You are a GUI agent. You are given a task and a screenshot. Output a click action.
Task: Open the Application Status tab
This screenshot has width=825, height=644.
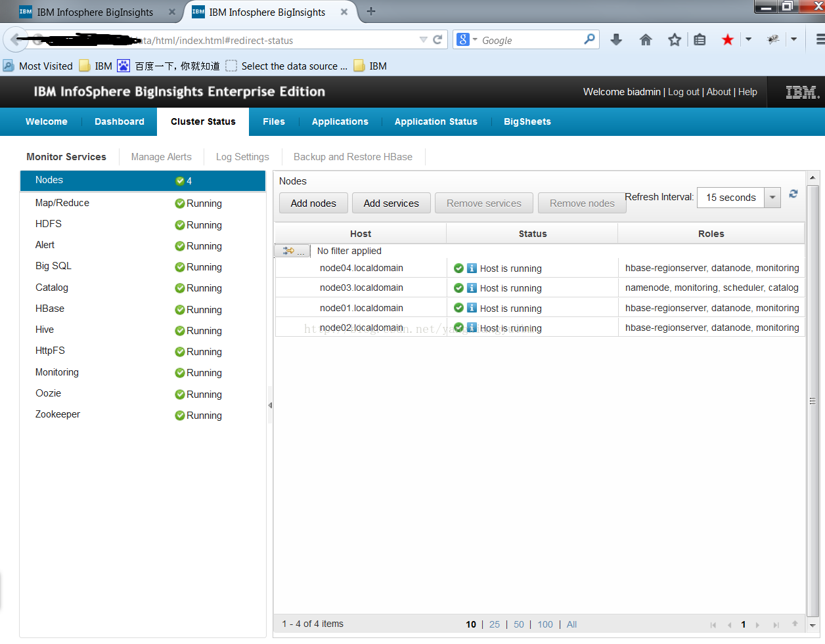point(436,121)
